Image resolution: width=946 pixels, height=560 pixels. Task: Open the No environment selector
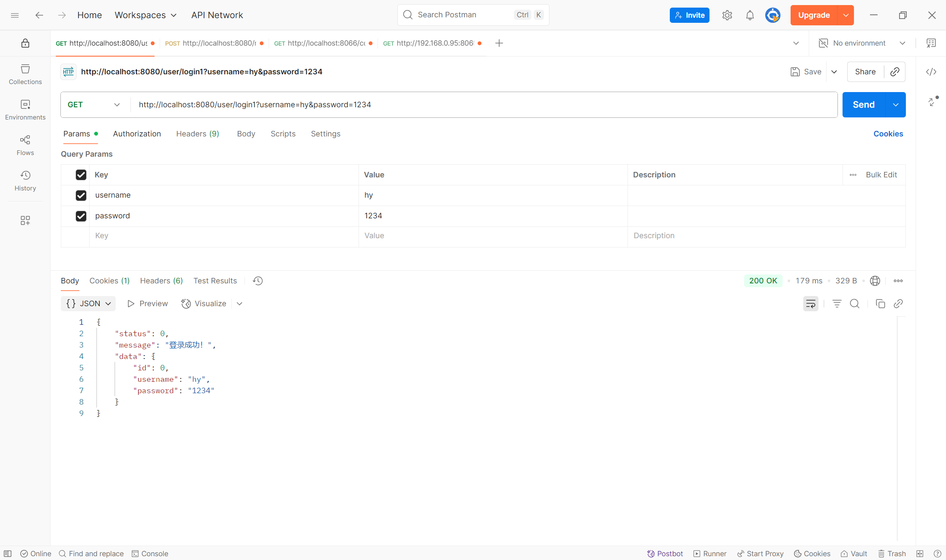pos(863,43)
